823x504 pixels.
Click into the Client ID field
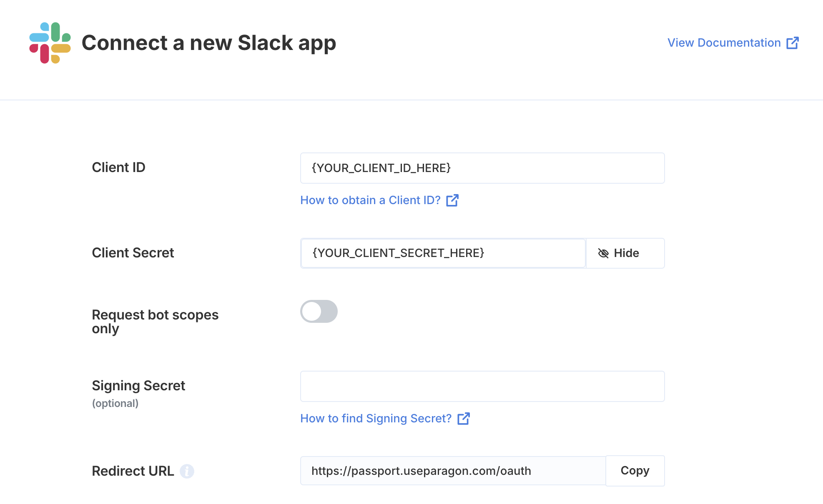point(482,168)
